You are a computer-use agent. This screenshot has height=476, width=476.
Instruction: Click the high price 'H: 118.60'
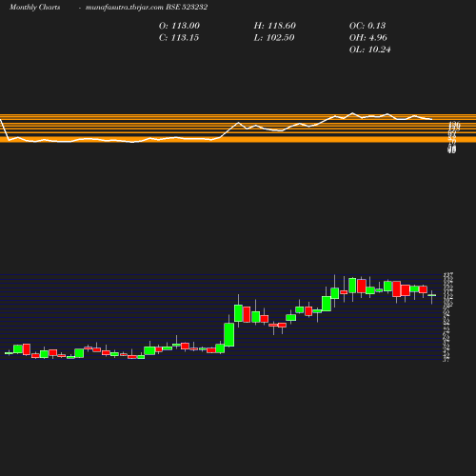pyautogui.click(x=275, y=26)
